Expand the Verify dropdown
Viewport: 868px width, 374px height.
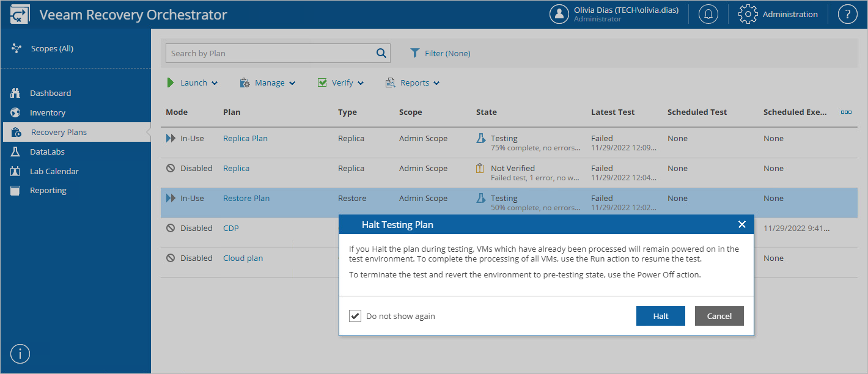[x=340, y=83]
